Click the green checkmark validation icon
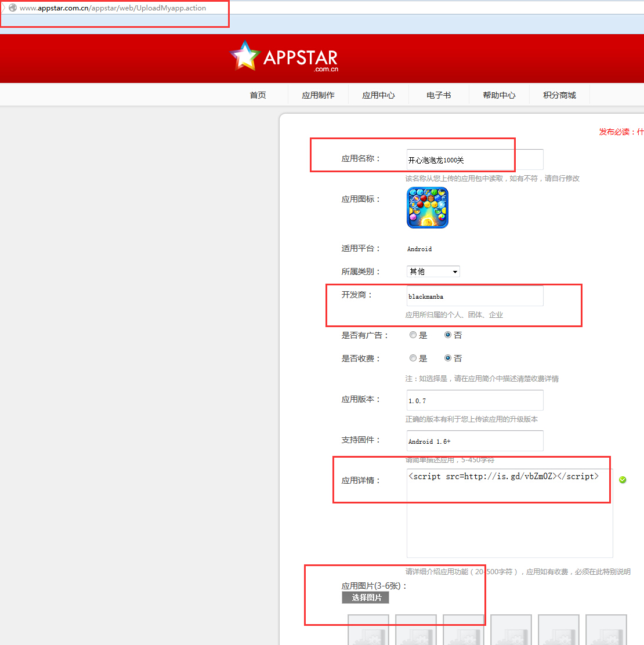 pyautogui.click(x=623, y=480)
